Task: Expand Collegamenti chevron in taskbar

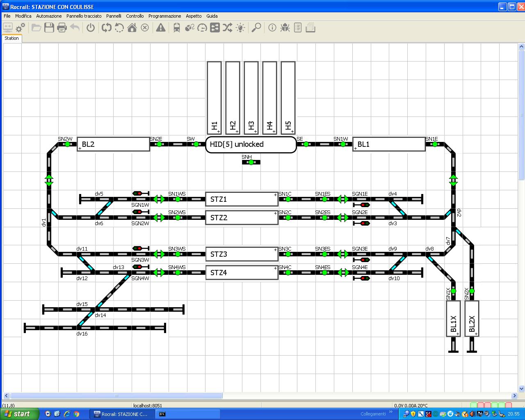Action: point(391,412)
